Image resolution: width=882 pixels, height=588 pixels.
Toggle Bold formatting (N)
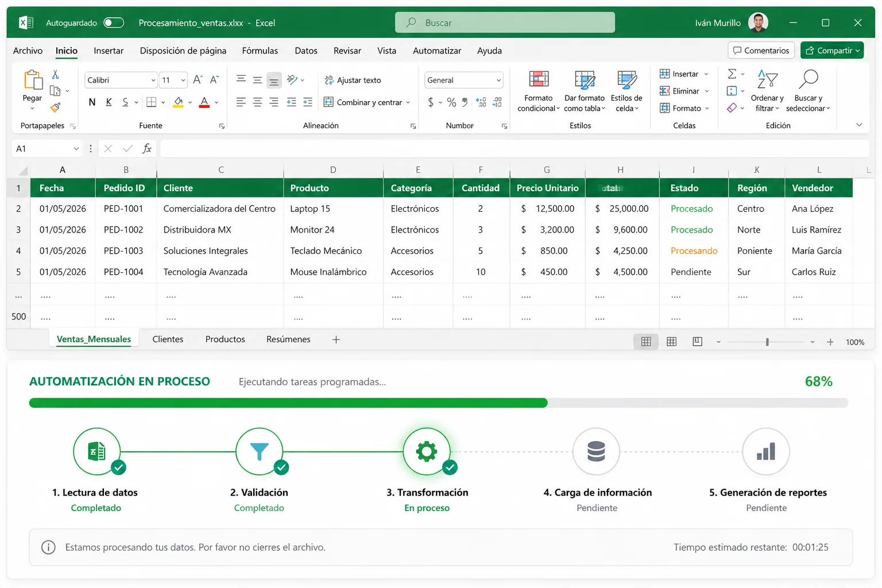[x=92, y=102]
